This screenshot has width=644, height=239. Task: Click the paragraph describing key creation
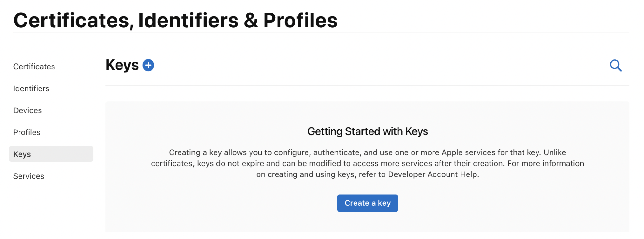pos(367,163)
